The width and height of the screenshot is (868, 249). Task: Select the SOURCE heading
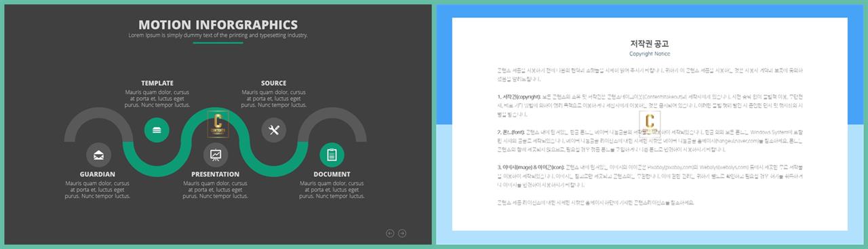(x=274, y=83)
